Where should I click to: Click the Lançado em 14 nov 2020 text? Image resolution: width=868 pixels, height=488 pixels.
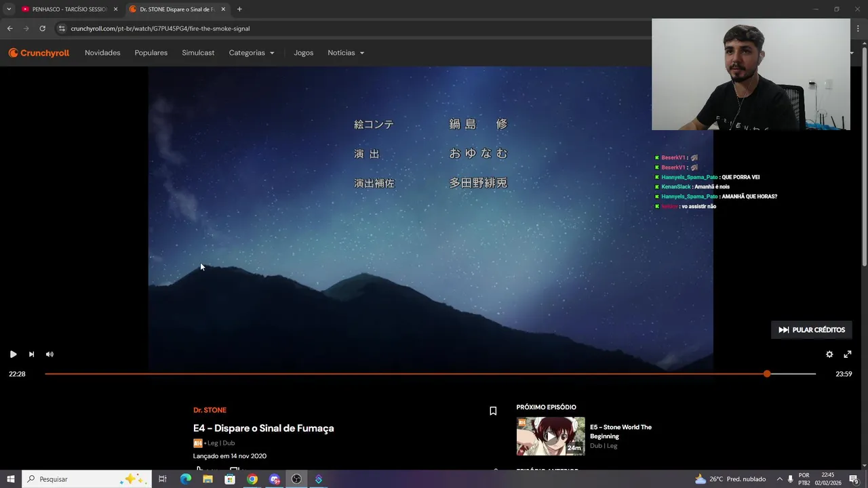(230, 456)
